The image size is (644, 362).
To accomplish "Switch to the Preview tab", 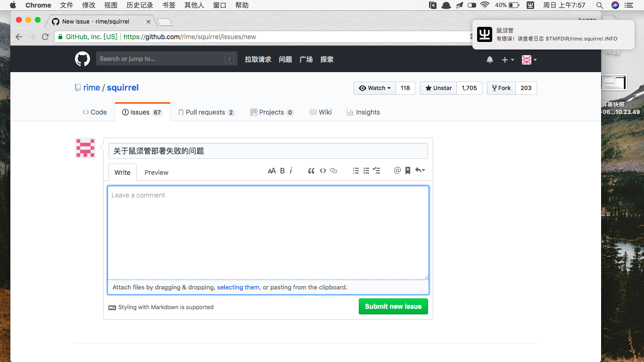I will click(156, 172).
